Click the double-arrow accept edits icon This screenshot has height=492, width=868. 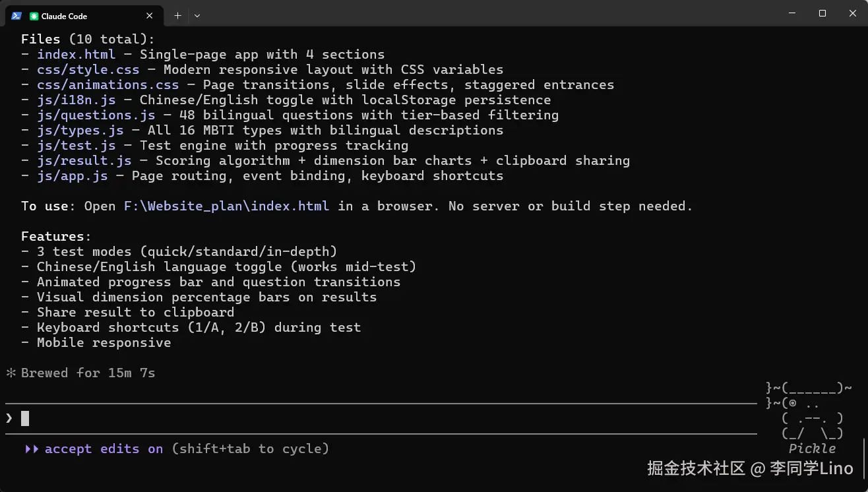[x=31, y=449]
